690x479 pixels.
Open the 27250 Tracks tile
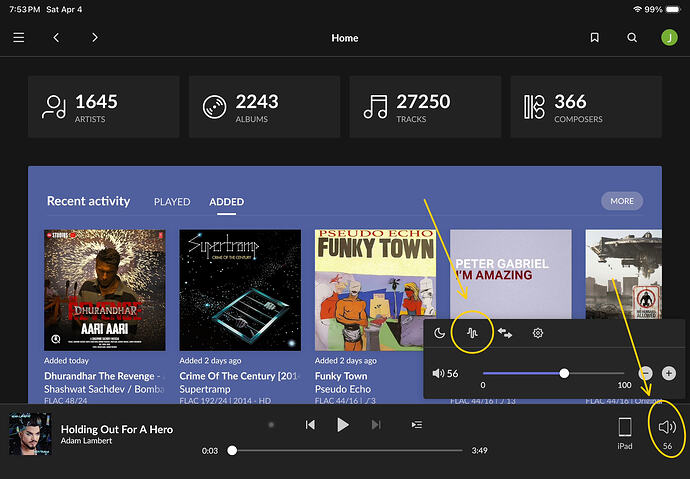[x=425, y=107]
